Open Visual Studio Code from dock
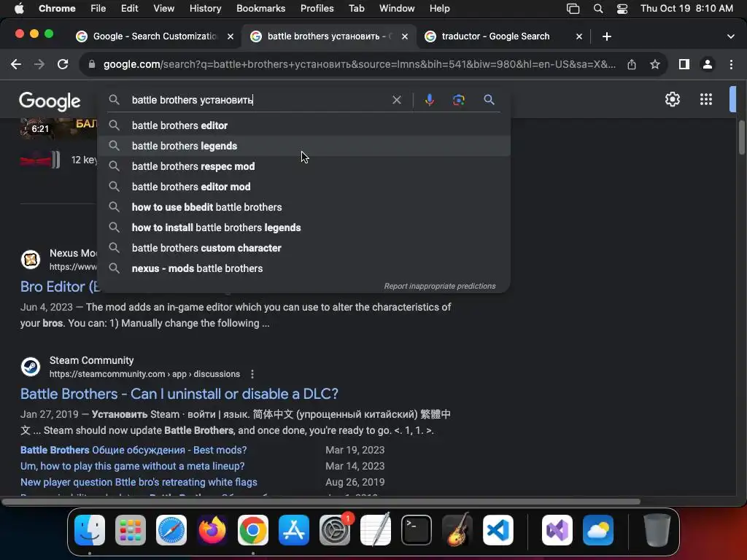This screenshot has height=560, width=747. point(498,530)
